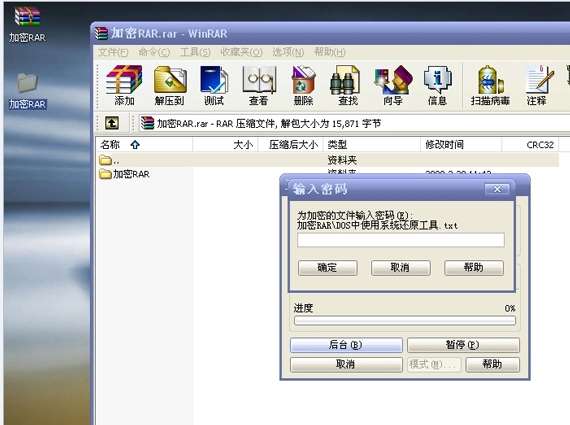Image resolution: width=570 pixels, height=425 pixels.
Task: Click the 扫描病毒 (Virus Scan) icon
Action: click(x=490, y=85)
